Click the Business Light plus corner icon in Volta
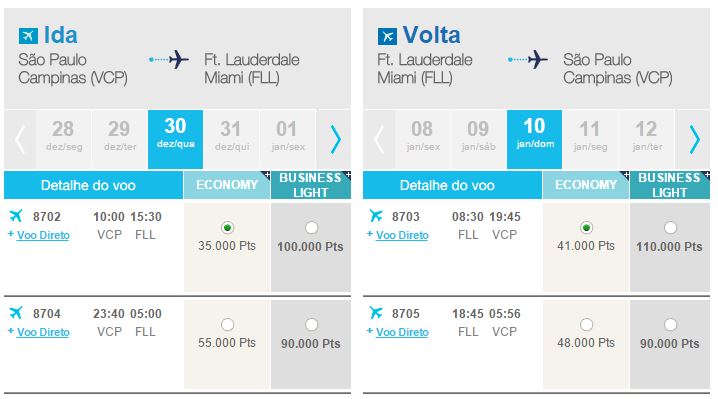This screenshot has height=399, width=718. (706, 175)
